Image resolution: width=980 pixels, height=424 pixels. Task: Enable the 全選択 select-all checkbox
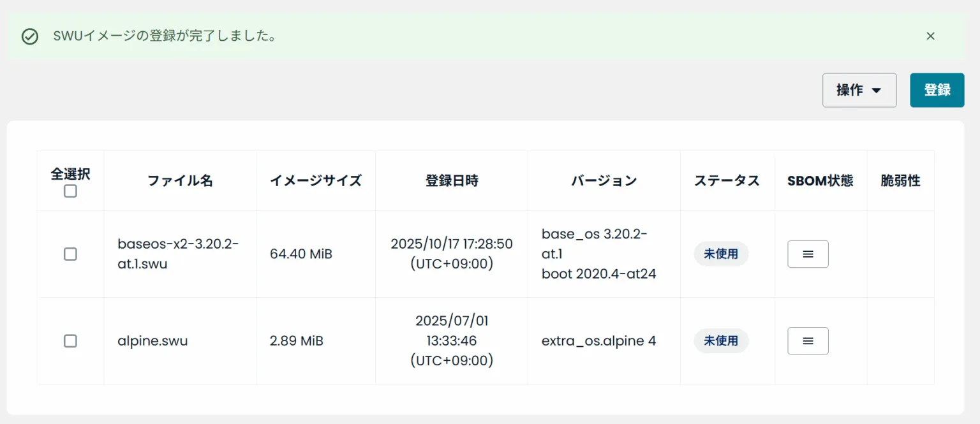70,191
